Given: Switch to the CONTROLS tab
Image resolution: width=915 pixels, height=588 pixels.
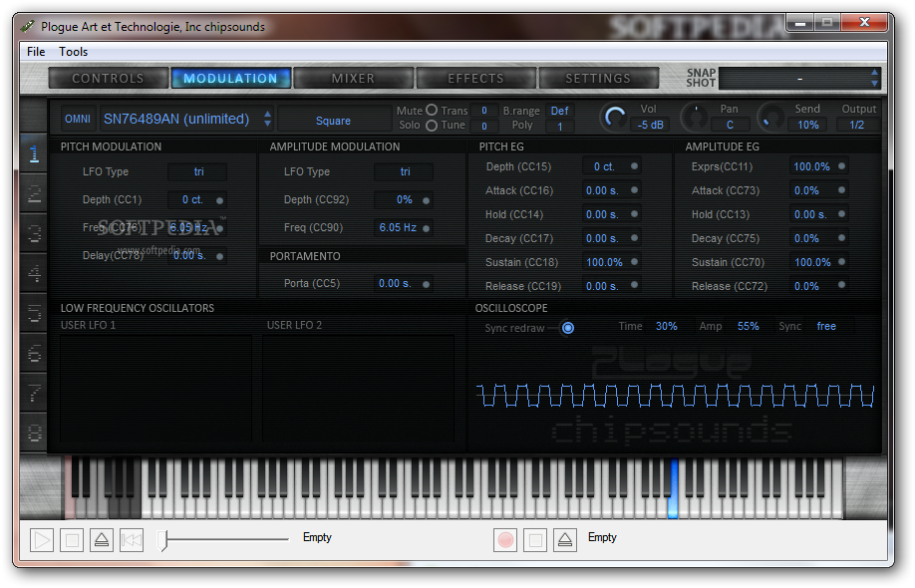Looking at the screenshot, I should [x=108, y=78].
